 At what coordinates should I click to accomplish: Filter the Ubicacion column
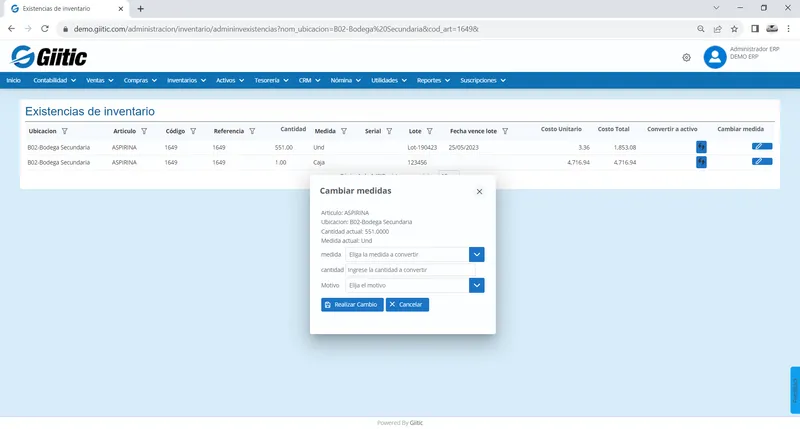point(64,131)
